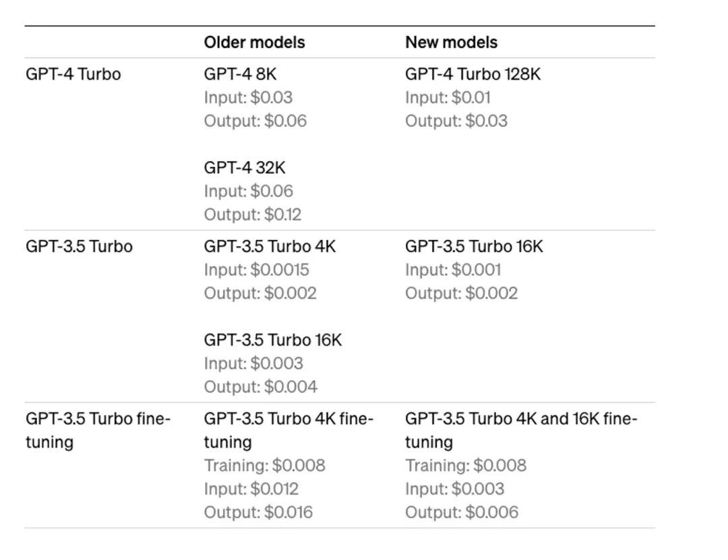
Task: Select the GPT-4 Turbo row label
Action: [73, 74]
